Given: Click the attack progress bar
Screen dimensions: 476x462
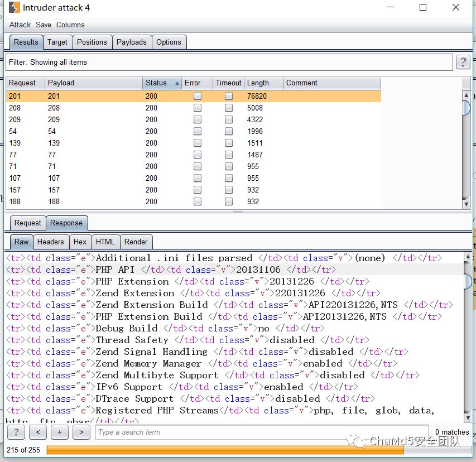Looking at the screenshot, I should click(x=259, y=450).
